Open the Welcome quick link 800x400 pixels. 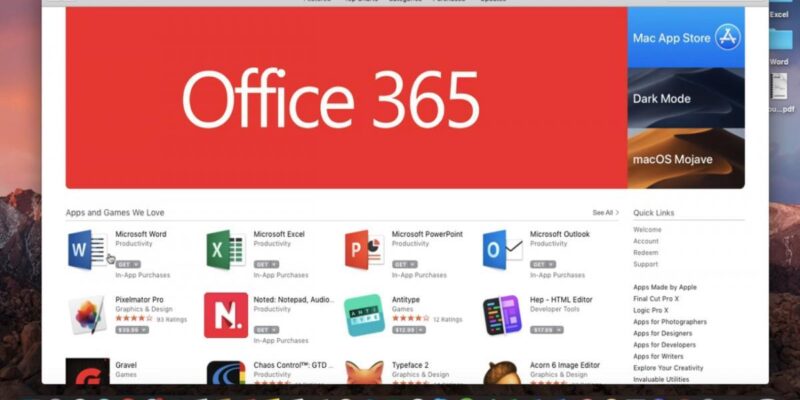[x=647, y=230]
